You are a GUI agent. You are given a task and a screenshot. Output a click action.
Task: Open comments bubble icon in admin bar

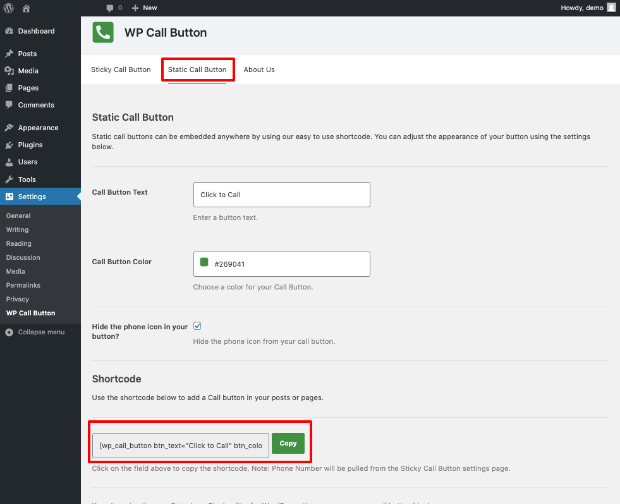pyautogui.click(x=110, y=8)
